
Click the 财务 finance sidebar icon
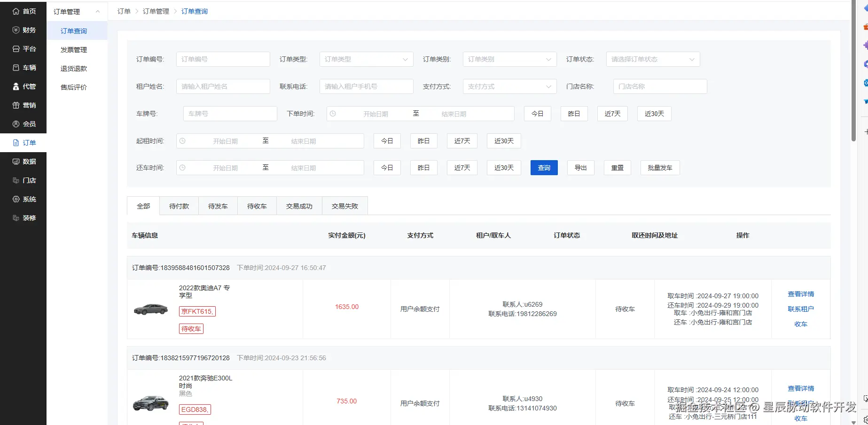coord(16,30)
